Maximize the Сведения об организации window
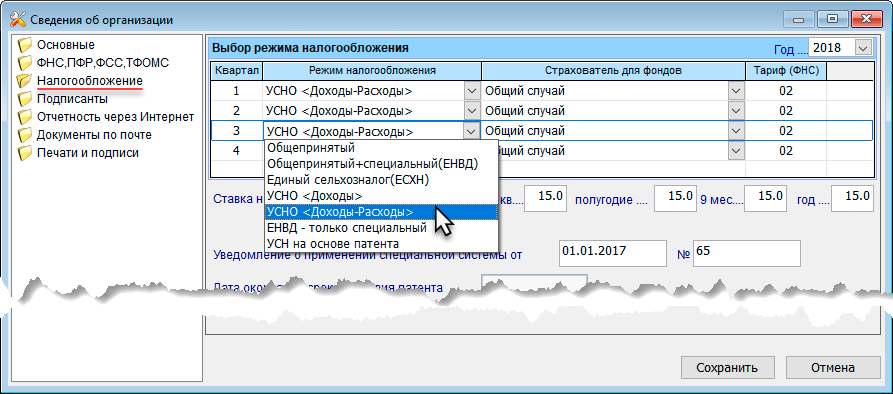The height and width of the screenshot is (394, 893). coord(833,19)
